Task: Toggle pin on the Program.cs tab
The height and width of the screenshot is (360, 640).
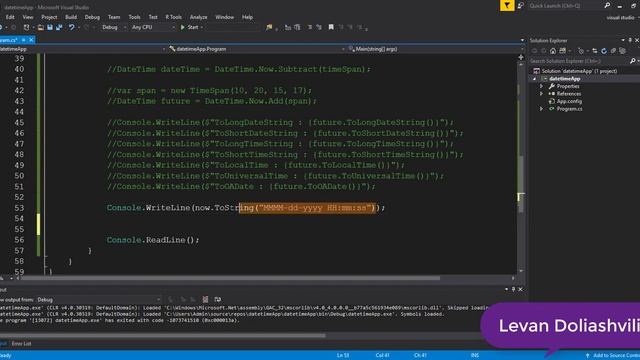Action: (x=23, y=40)
